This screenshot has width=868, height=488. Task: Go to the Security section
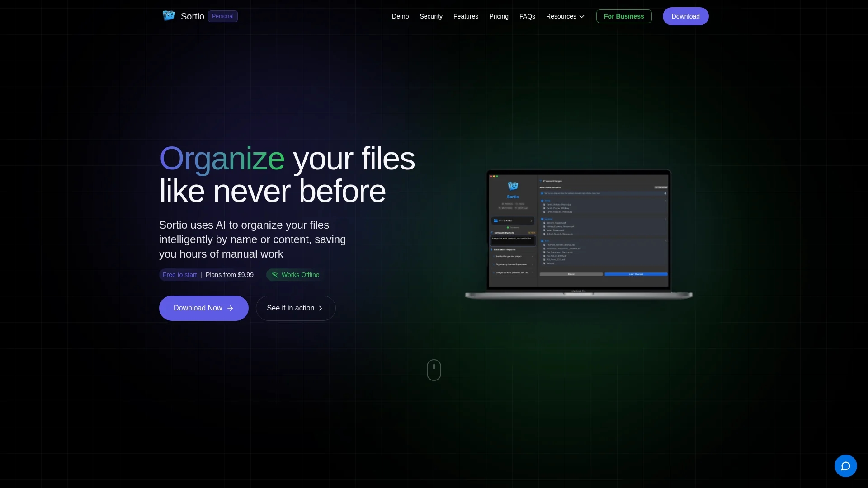(431, 16)
